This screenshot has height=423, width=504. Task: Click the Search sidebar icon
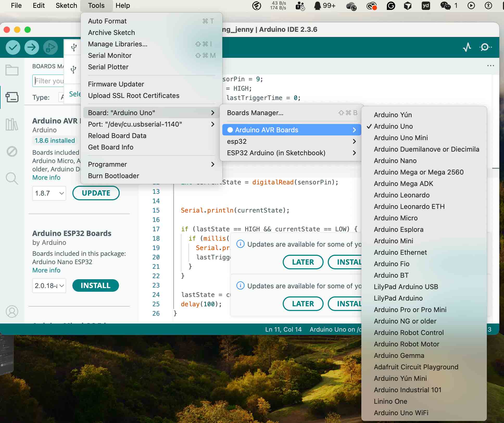[x=12, y=178]
